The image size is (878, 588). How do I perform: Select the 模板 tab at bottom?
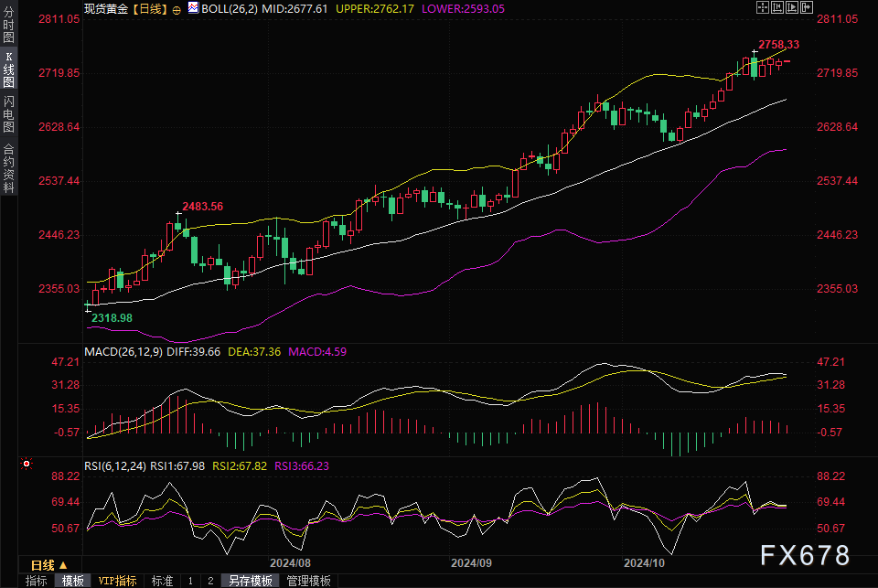[x=73, y=581]
